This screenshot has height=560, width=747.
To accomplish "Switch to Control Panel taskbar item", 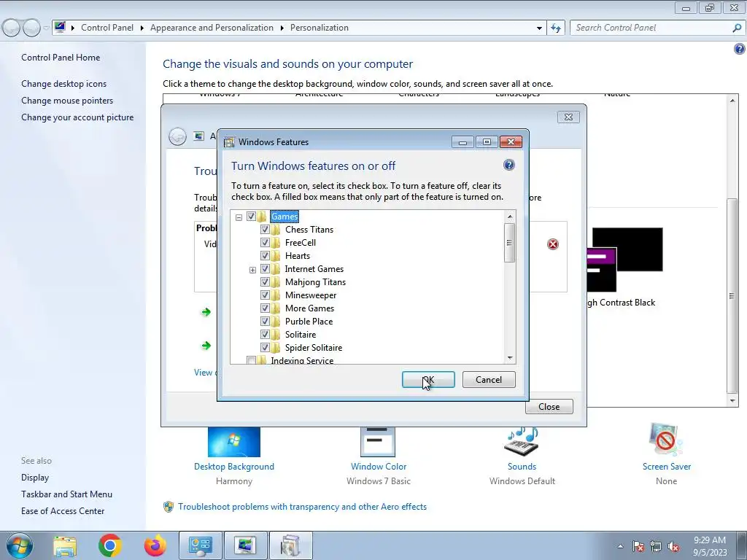I will [200, 545].
